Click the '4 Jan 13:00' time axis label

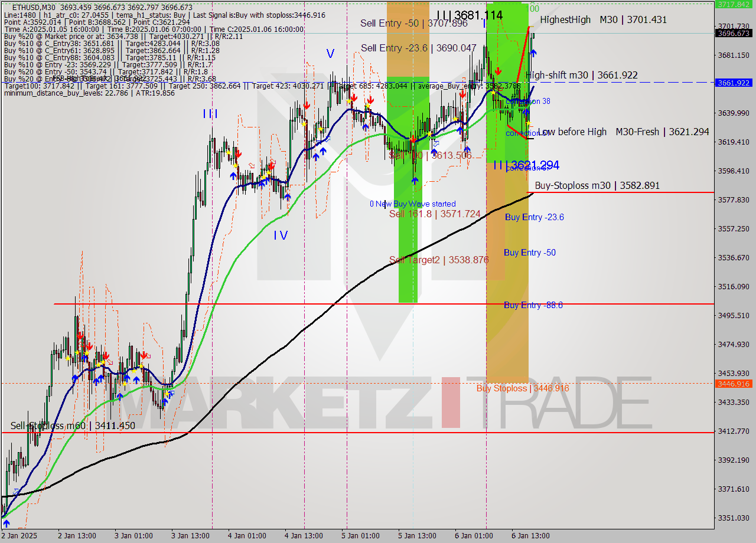(x=304, y=536)
